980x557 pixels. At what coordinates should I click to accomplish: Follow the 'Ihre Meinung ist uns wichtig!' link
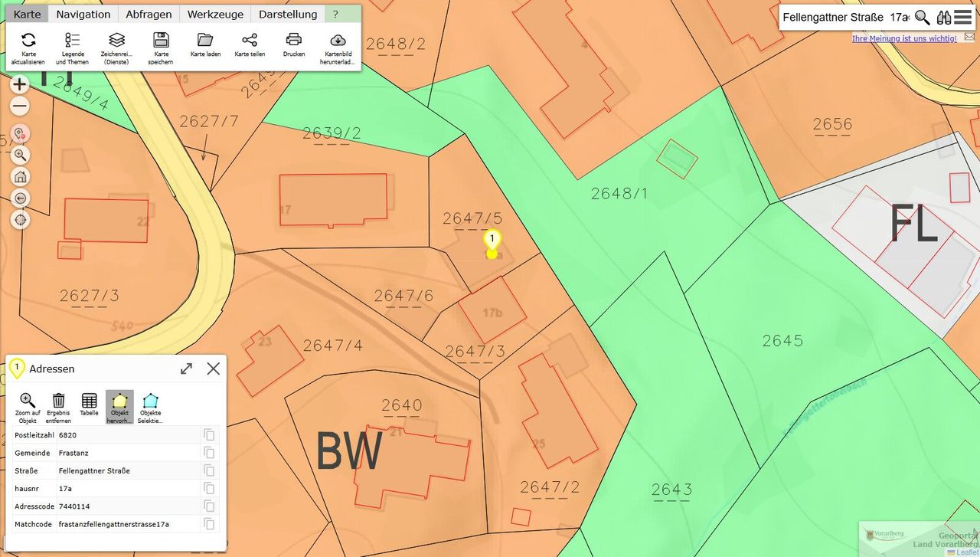(903, 38)
